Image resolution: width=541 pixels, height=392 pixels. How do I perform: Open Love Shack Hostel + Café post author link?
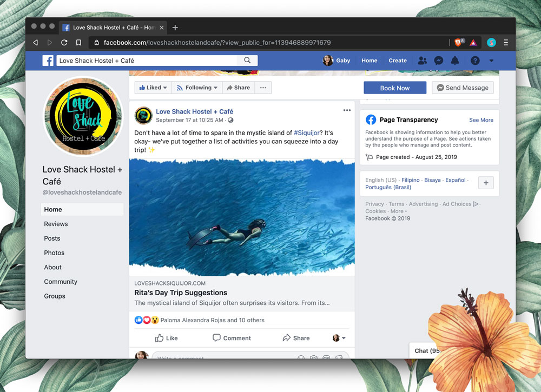194,111
